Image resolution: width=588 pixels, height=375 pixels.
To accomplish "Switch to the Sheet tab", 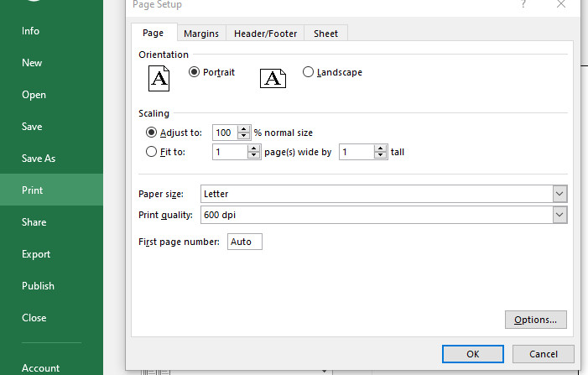I will point(325,34).
